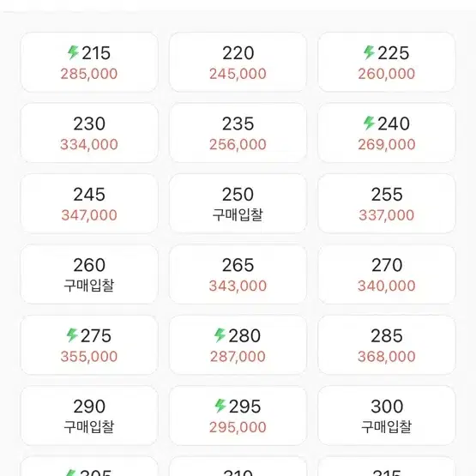Choose size 285 priced 368,000
Viewport: 476px width, 476px height.
tap(387, 345)
